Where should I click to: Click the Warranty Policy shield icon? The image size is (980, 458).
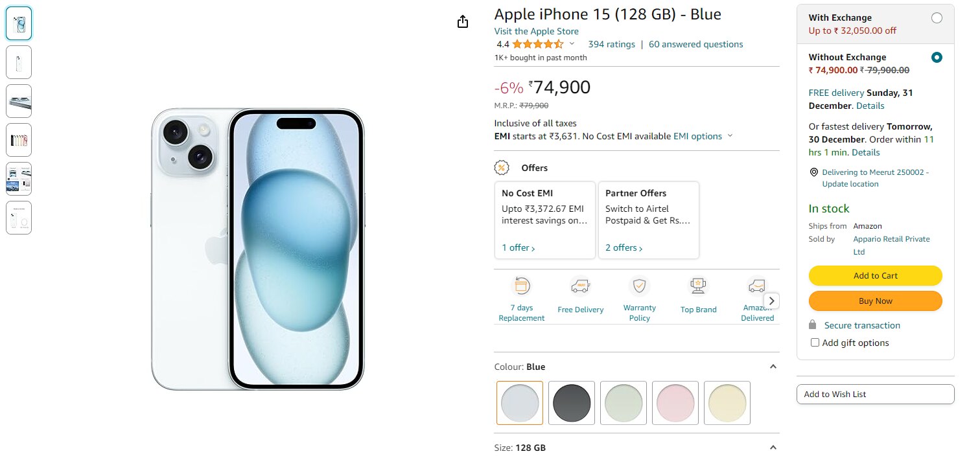pyautogui.click(x=640, y=286)
